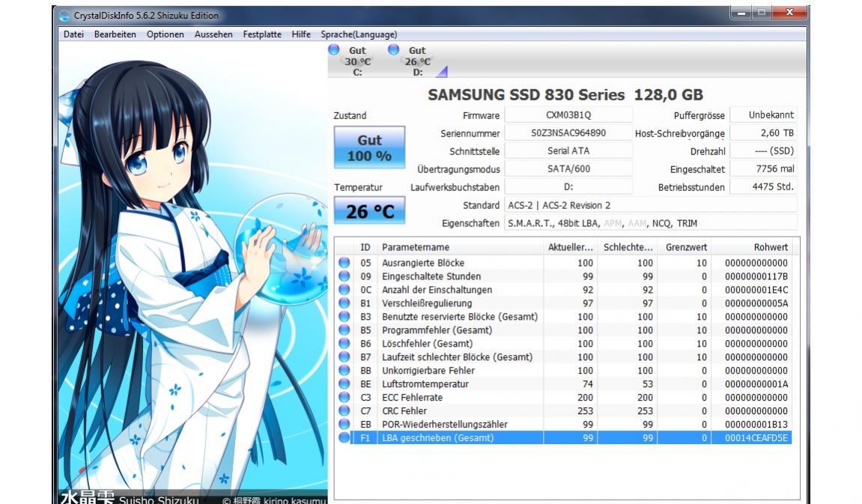The image size is (862, 504).
Task: Click the Seriennummer field S0Z3NSAC964890
Action: click(568, 133)
